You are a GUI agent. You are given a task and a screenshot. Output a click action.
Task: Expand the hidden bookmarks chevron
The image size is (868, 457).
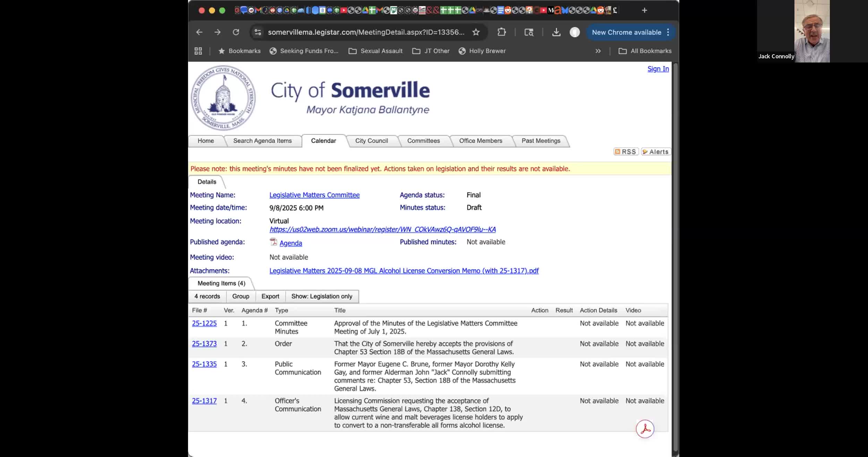tap(598, 51)
